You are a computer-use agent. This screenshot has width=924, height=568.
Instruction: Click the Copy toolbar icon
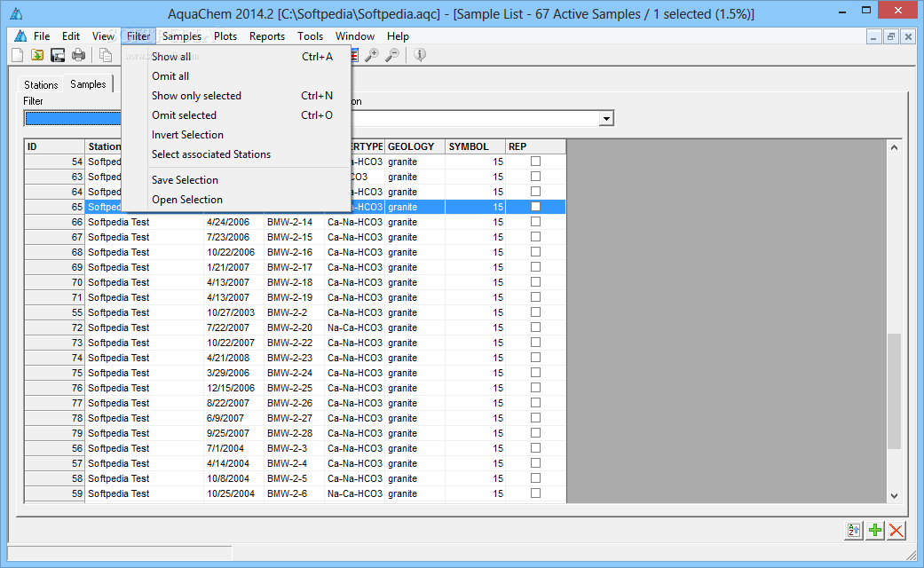pos(106,55)
